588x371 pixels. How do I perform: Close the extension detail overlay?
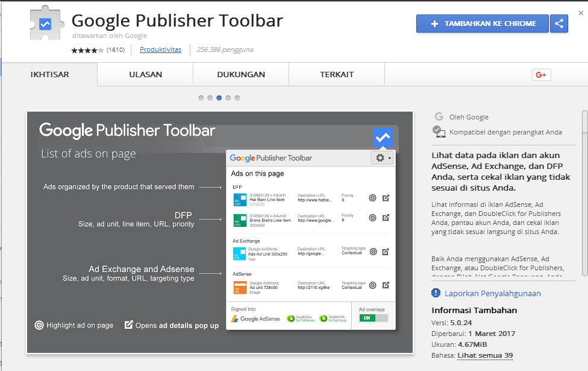pos(581,13)
